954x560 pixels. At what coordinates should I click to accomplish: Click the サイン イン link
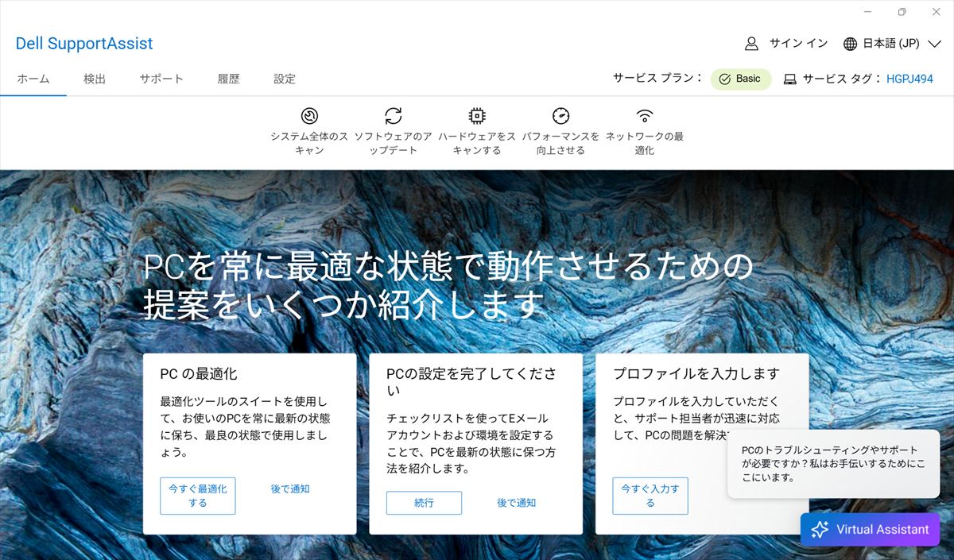798,44
